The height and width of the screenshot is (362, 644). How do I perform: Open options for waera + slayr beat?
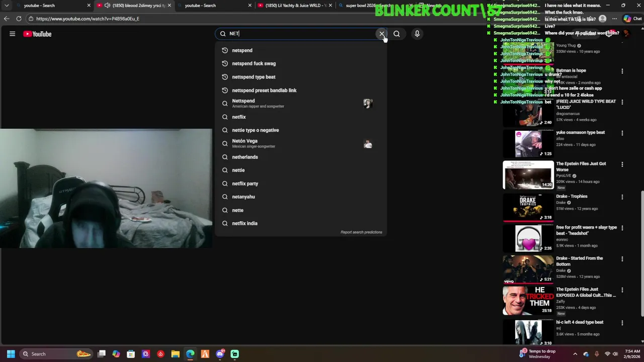tap(622, 228)
